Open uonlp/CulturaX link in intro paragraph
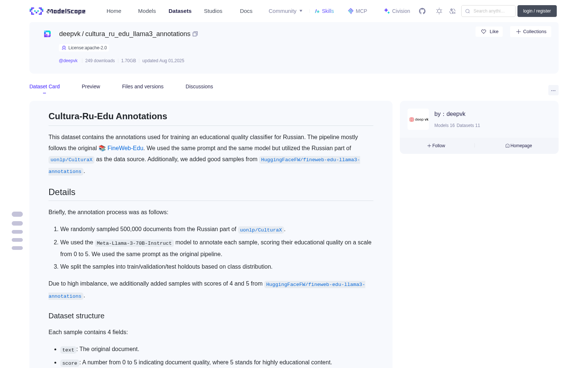This screenshot has height=368, width=588. 71,160
